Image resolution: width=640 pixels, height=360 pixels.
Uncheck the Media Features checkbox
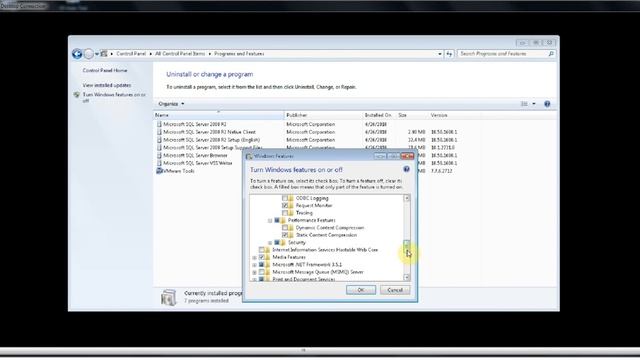click(261, 257)
